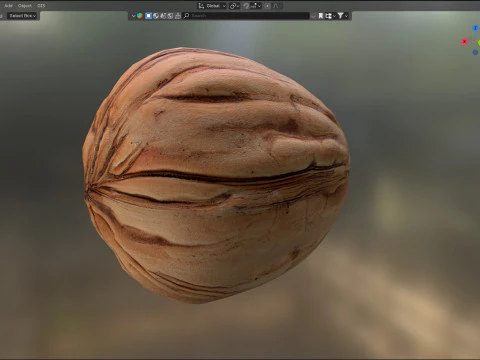
Task: Open the Select Box tool dropdown
Action: click(22, 16)
